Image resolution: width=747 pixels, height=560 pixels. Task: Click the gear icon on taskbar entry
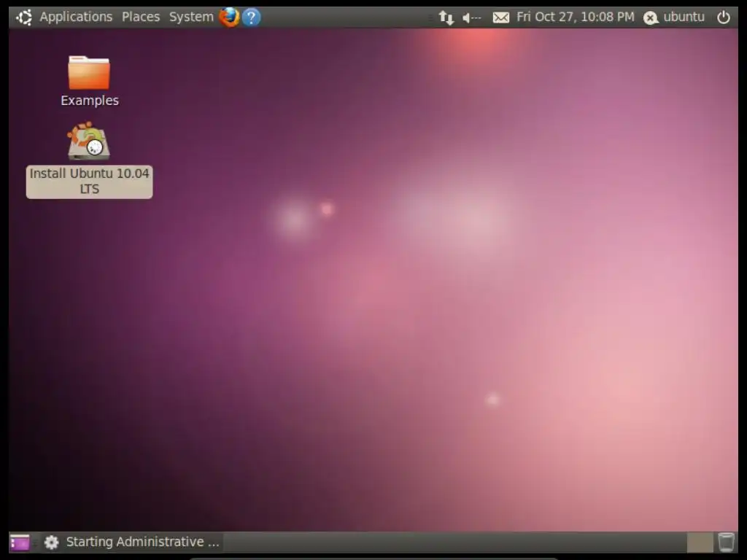click(x=52, y=542)
